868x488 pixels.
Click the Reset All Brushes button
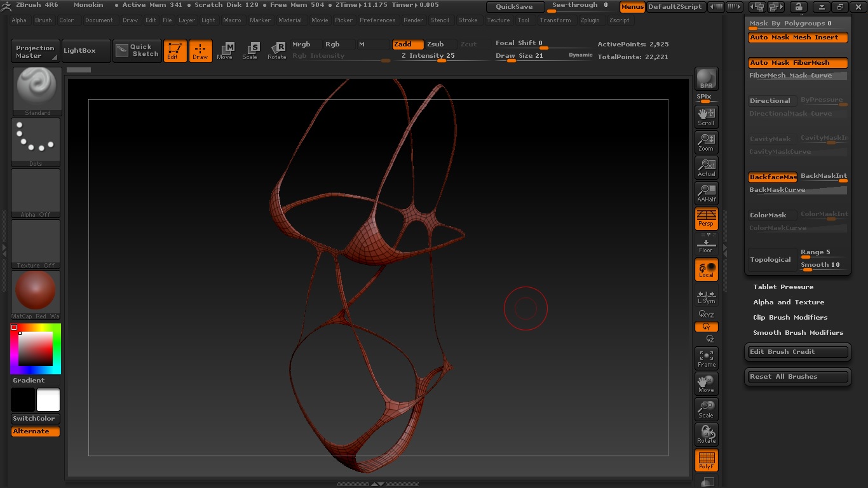(797, 377)
